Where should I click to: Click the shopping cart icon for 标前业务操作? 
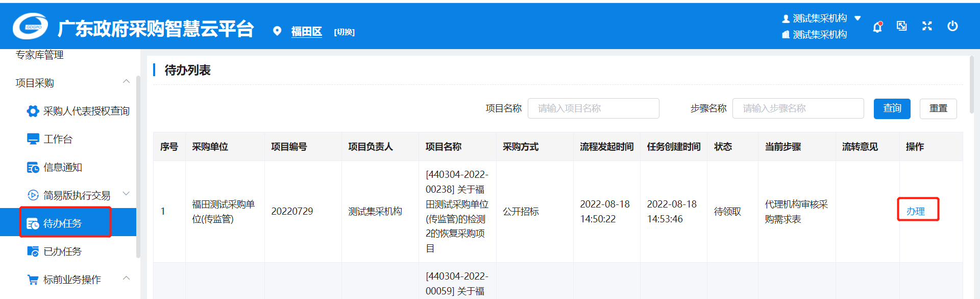[x=33, y=280]
